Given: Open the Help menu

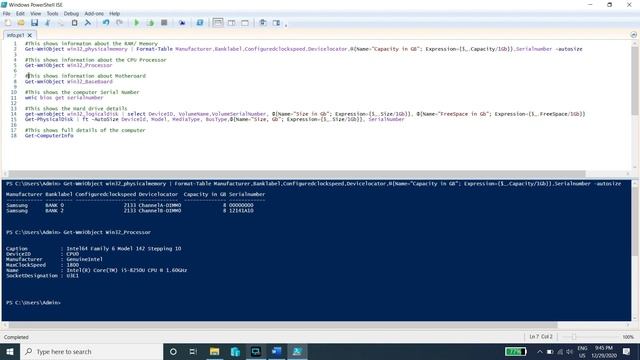Looking at the screenshot, I should coord(115,13).
